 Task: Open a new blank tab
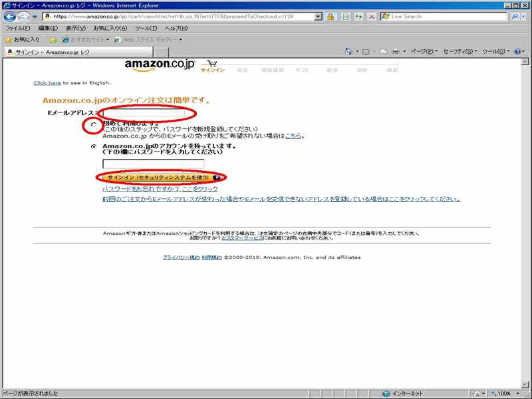[161, 53]
